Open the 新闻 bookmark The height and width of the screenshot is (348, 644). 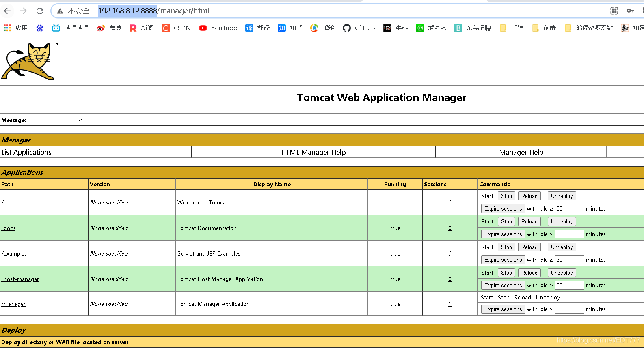(141, 28)
